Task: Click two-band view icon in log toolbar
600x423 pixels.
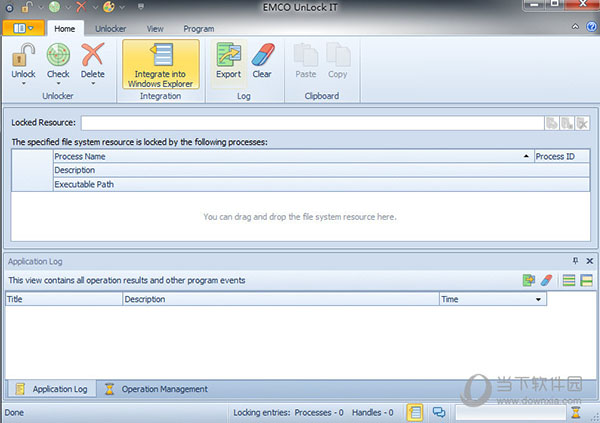Action: click(586, 280)
